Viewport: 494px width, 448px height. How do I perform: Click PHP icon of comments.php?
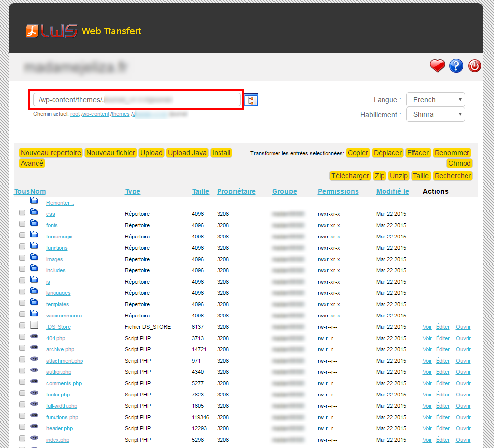[34, 382]
